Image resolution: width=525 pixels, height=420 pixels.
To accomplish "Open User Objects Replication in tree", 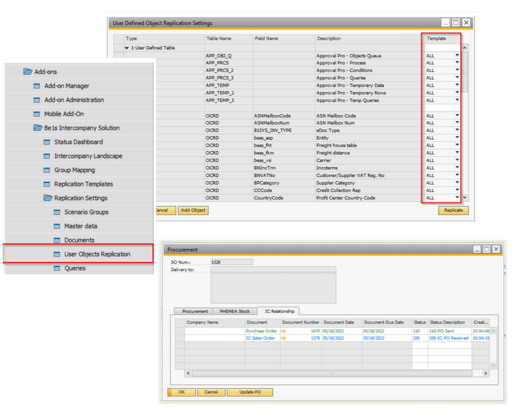I will 97,254.
